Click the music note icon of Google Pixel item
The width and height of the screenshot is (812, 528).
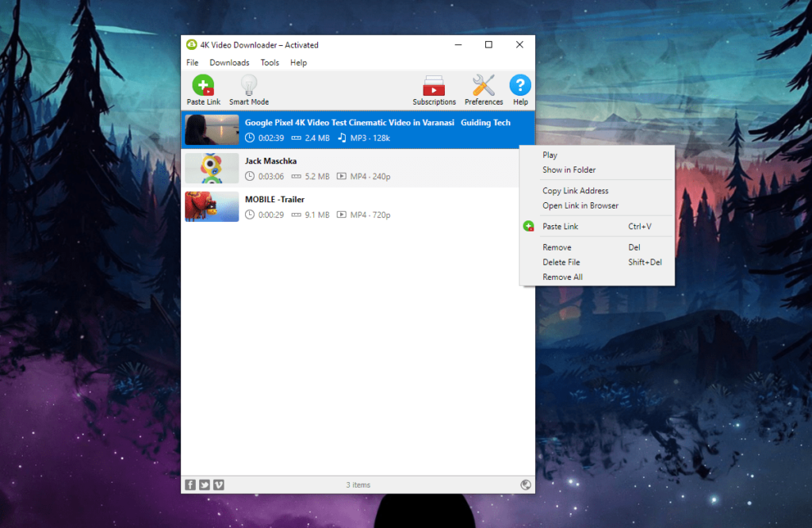coord(342,138)
